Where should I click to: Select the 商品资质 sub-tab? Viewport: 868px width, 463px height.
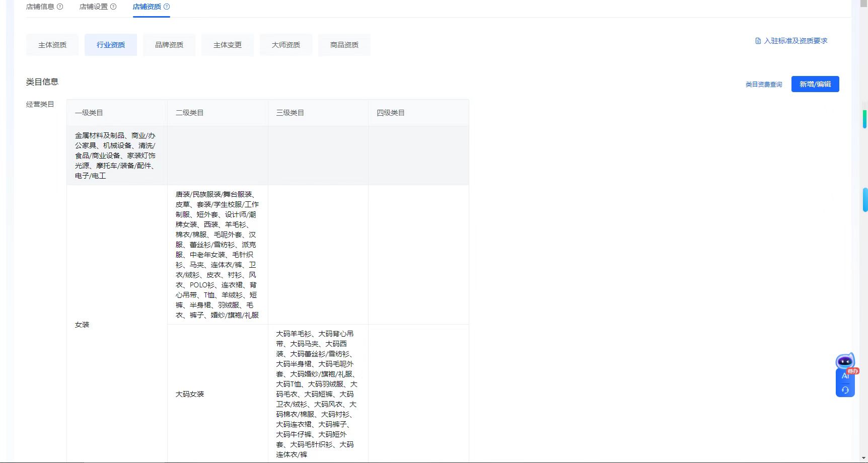[344, 45]
